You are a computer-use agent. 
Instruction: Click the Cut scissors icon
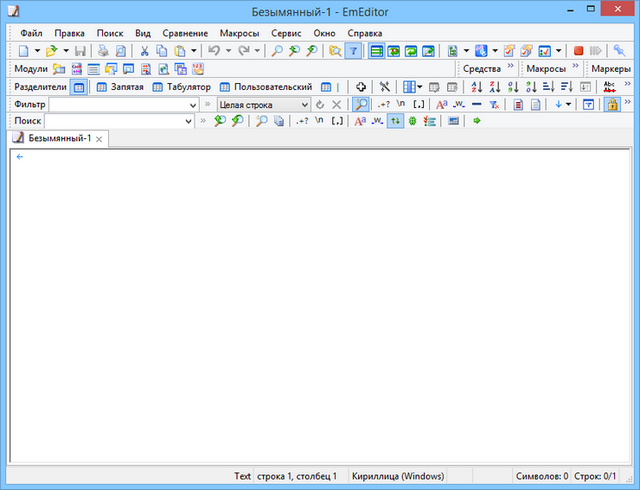(x=145, y=50)
